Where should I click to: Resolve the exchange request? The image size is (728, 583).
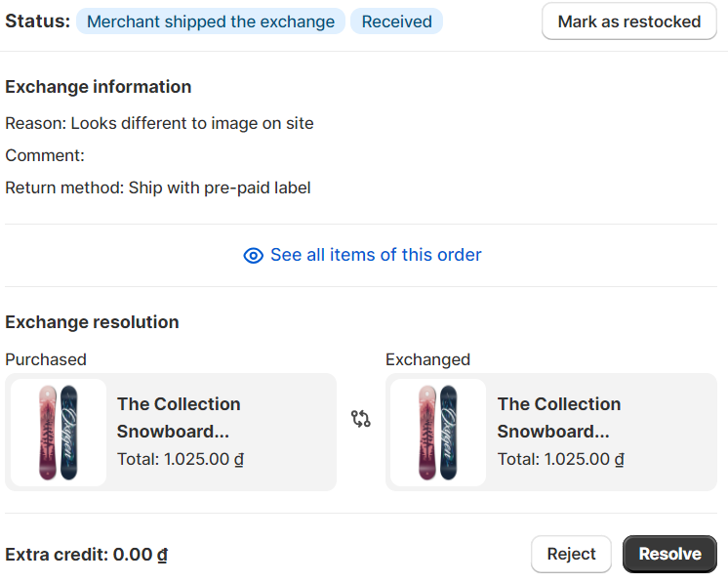669,554
